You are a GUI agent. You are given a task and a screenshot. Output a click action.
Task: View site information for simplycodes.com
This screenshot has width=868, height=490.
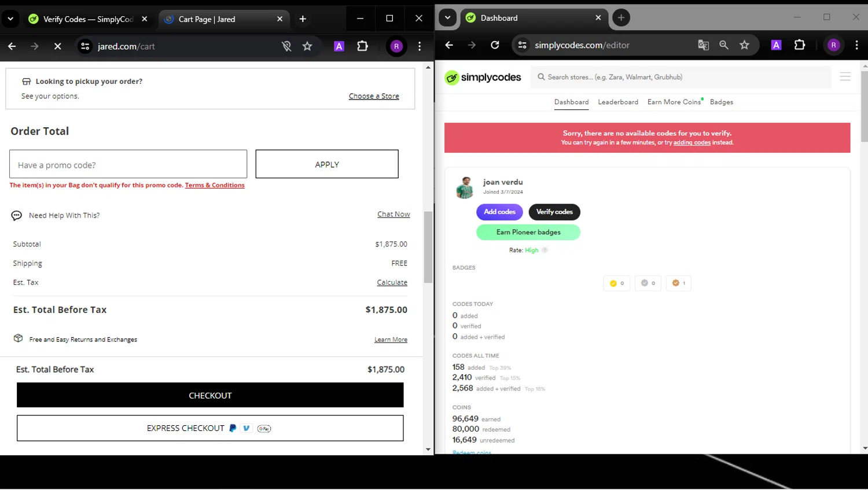[x=522, y=45]
